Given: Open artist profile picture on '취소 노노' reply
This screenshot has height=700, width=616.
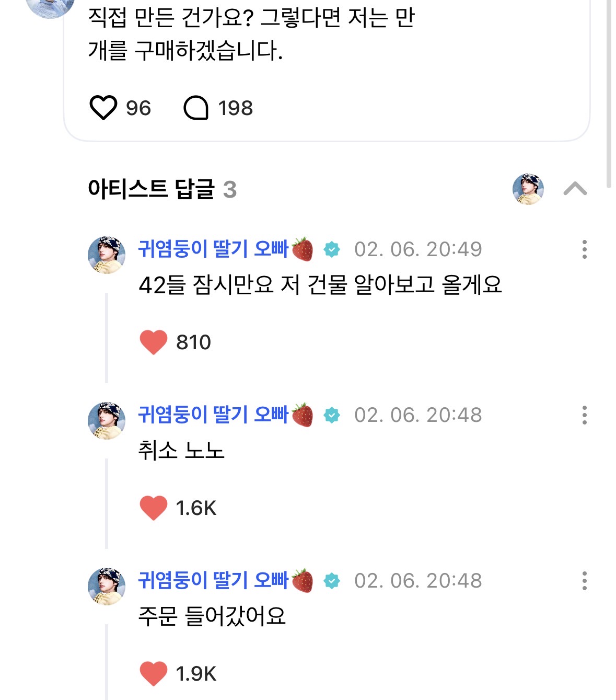Looking at the screenshot, I should click(107, 421).
